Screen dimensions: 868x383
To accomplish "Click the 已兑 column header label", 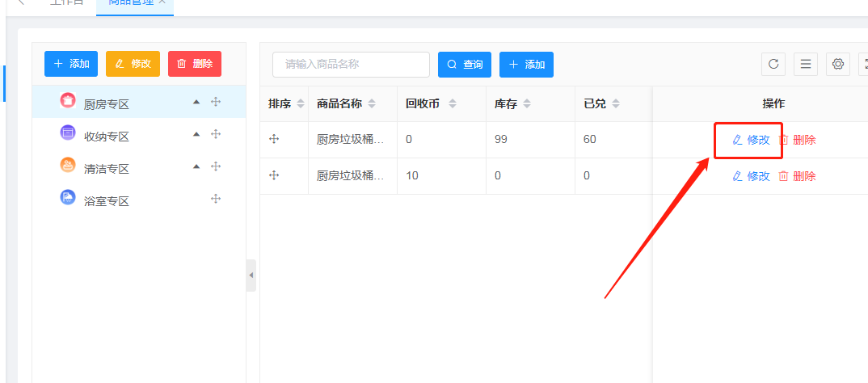I will point(595,103).
